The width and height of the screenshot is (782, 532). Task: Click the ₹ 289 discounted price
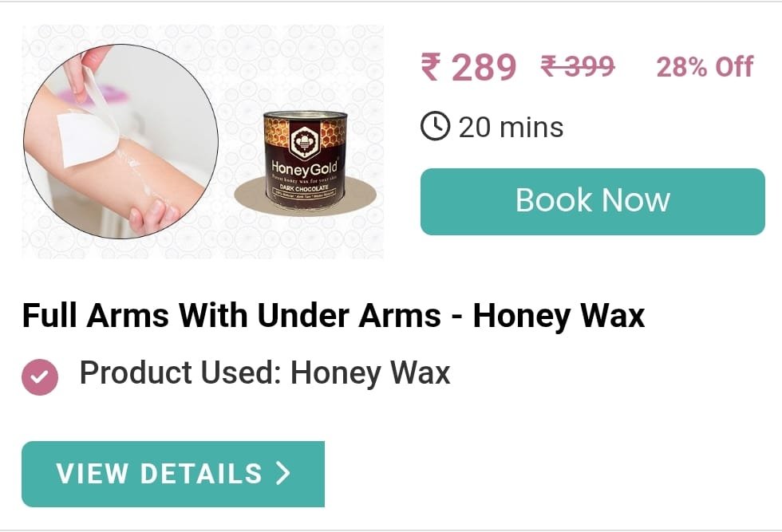click(469, 67)
